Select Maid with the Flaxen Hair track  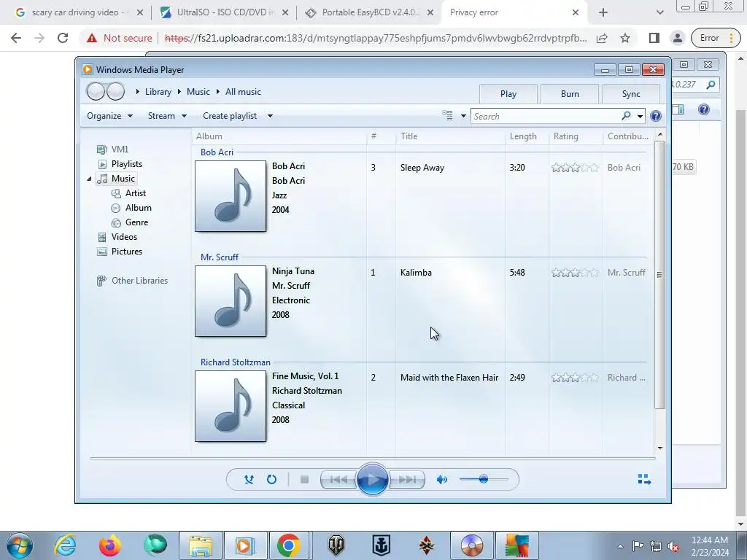[449, 378]
